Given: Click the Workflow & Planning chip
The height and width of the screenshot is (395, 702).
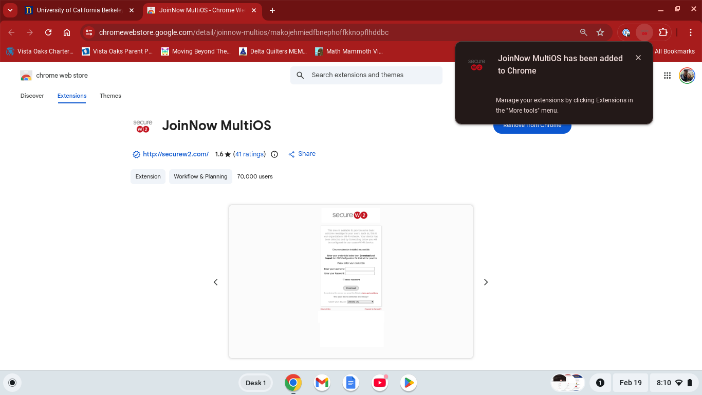Looking at the screenshot, I should [200, 176].
